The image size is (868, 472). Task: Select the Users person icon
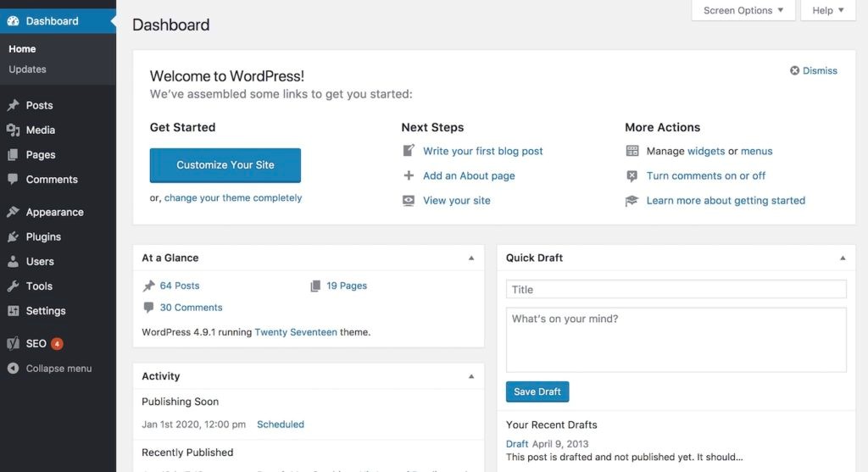point(13,261)
